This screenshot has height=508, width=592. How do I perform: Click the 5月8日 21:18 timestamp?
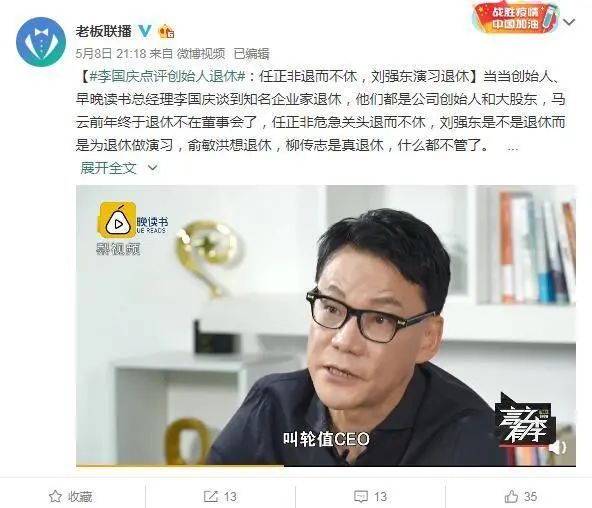[x=111, y=54]
